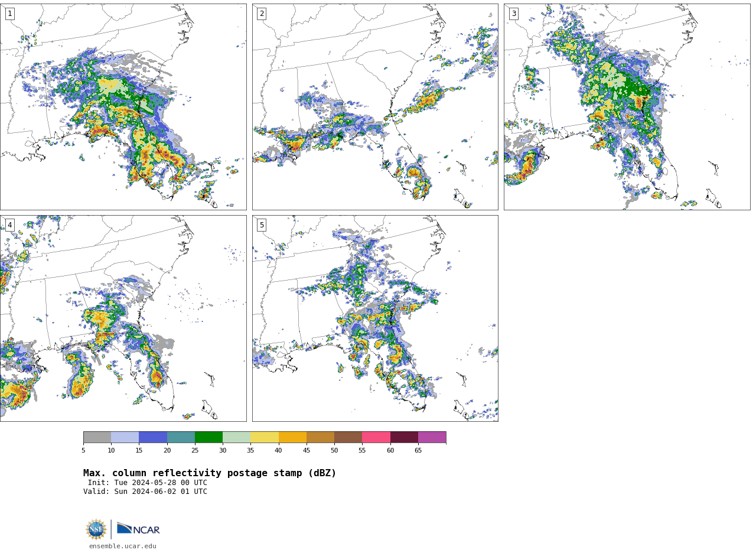Screen dimensions: 756x553
Task: Click the dark green 25-30 dBZ swatch
Action: [208, 437]
